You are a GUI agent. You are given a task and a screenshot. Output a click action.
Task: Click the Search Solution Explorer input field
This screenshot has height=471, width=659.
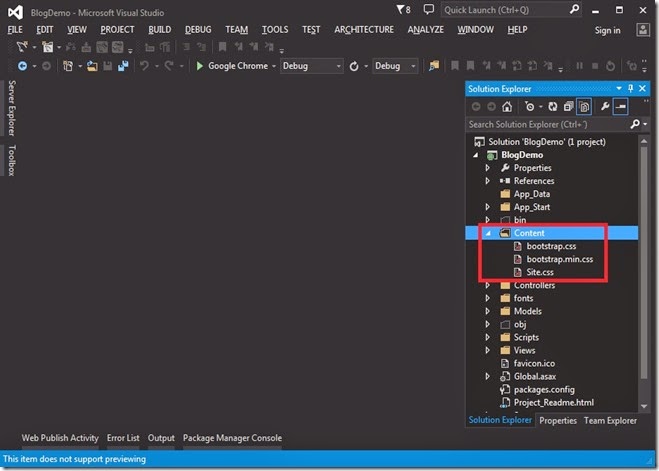point(548,124)
